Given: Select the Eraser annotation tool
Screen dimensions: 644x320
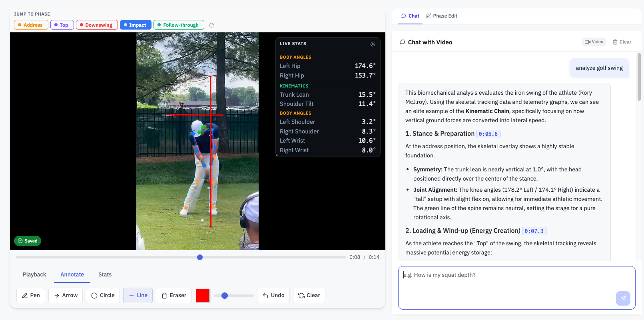Looking at the screenshot, I should click(173, 295).
